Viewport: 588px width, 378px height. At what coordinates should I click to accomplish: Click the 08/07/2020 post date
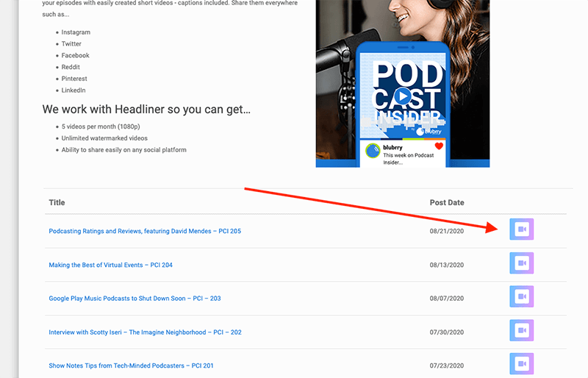coord(447,299)
